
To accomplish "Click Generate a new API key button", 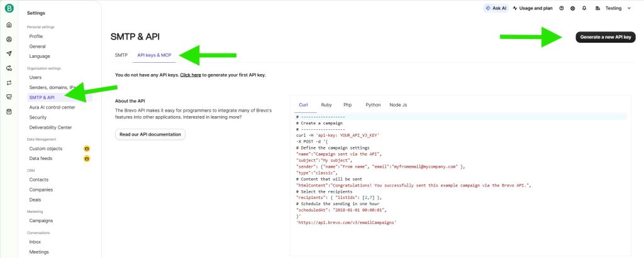I will pyautogui.click(x=605, y=37).
